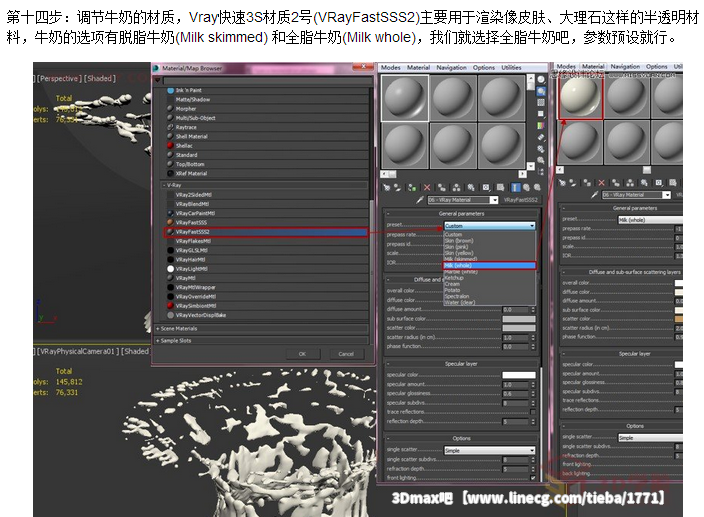The width and height of the screenshot is (704, 517).
Task: Click Cancel in Material/Map Browser
Action: (346, 354)
